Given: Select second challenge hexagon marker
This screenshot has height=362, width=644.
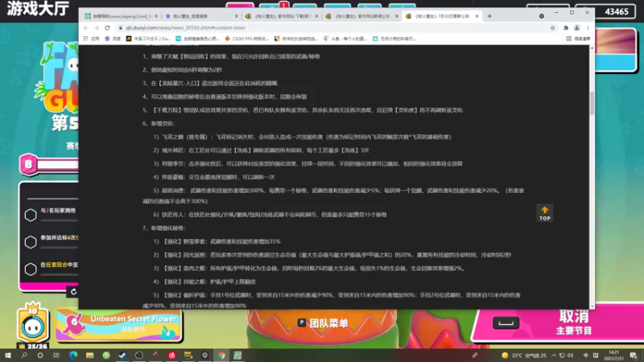Looking at the screenshot, I should [31, 242].
